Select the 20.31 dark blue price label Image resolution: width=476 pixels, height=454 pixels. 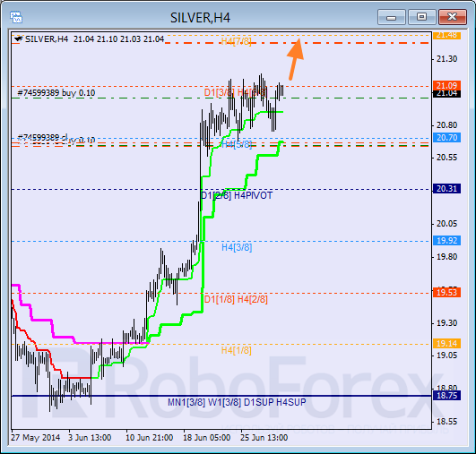click(446, 189)
